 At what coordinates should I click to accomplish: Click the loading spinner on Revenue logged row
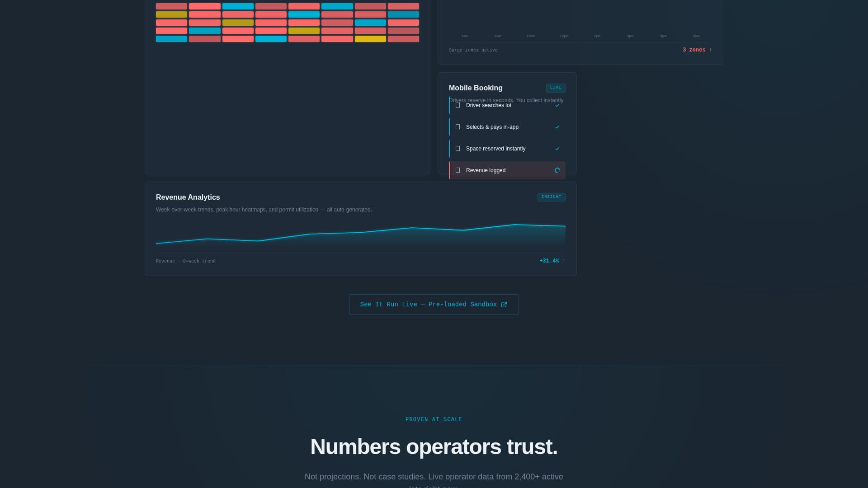557,170
